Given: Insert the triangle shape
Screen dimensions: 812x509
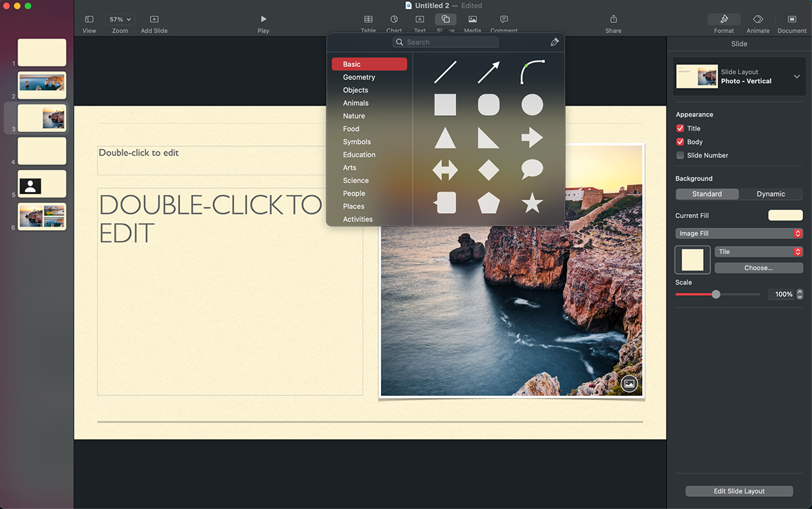Looking at the screenshot, I should click(x=445, y=137).
